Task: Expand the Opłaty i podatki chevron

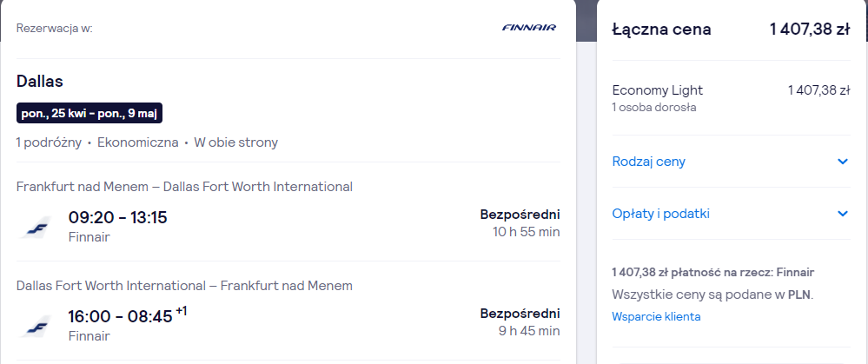Action: [x=843, y=214]
